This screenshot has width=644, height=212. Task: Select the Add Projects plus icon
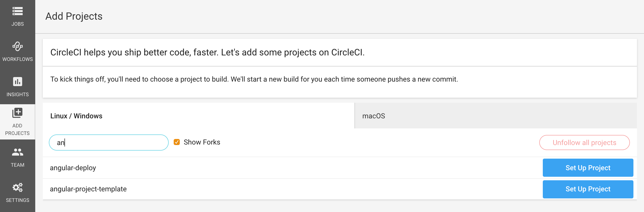click(x=17, y=113)
